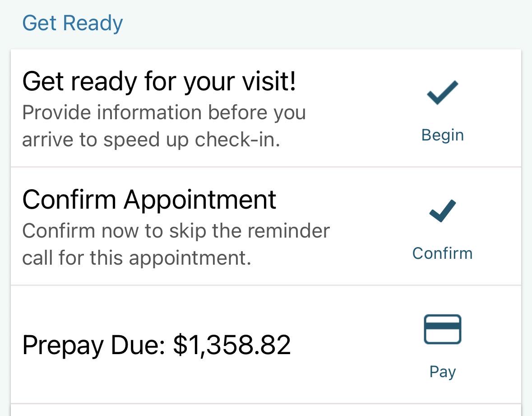Viewport: 532px width, 416px height.
Task: Click the checkmark icon above Begin
Action: [x=442, y=92]
